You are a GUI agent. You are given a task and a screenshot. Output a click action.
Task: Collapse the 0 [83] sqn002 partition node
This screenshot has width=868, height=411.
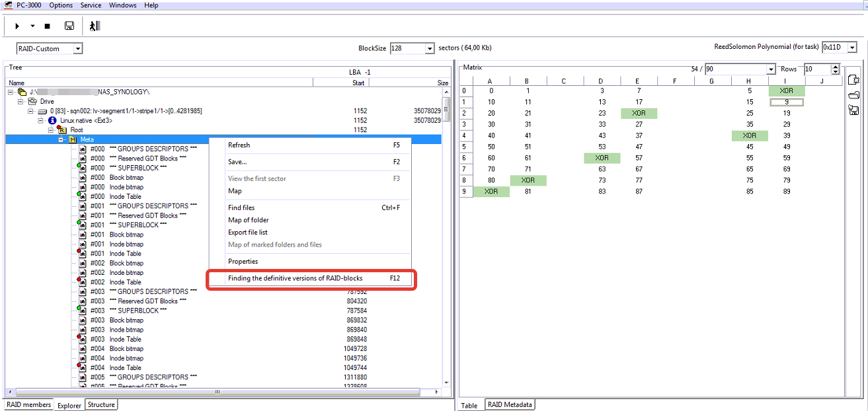31,111
